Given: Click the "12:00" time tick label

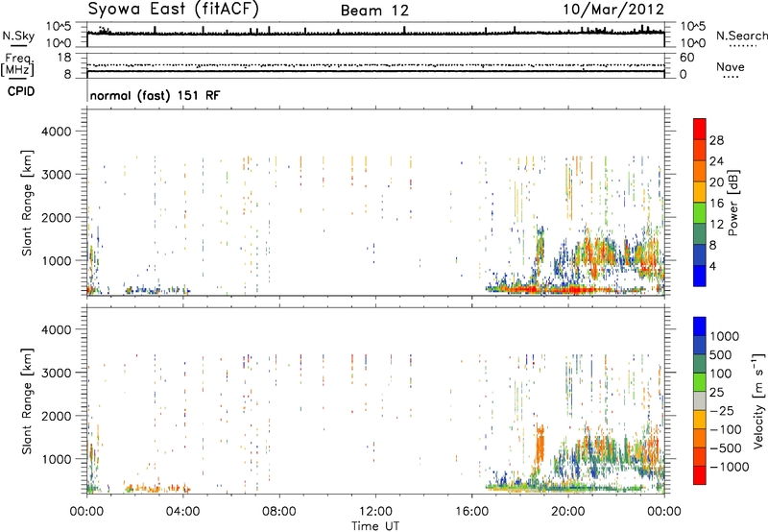Looking at the screenshot, I should 375,512.
